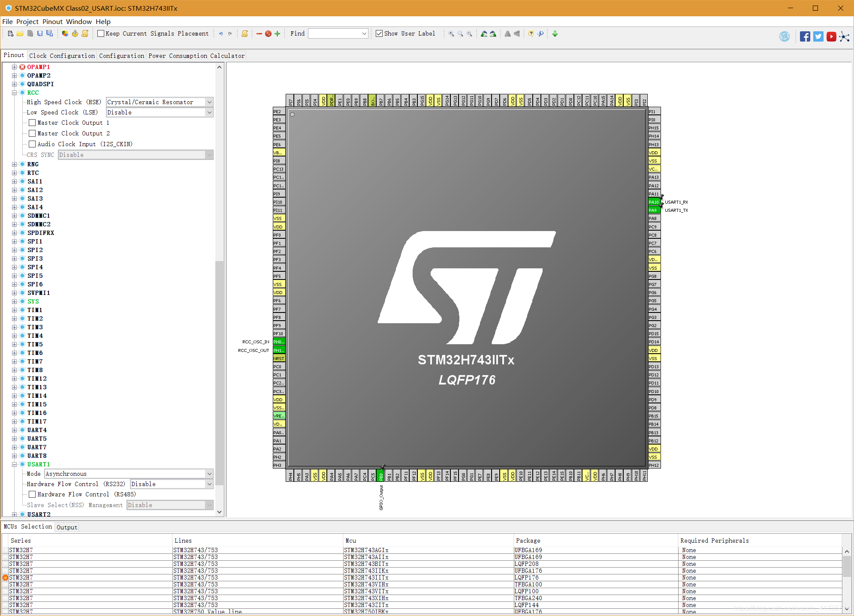
Task: Open Low Speed Clock (LSE) dropdown
Action: [x=160, y=112]
